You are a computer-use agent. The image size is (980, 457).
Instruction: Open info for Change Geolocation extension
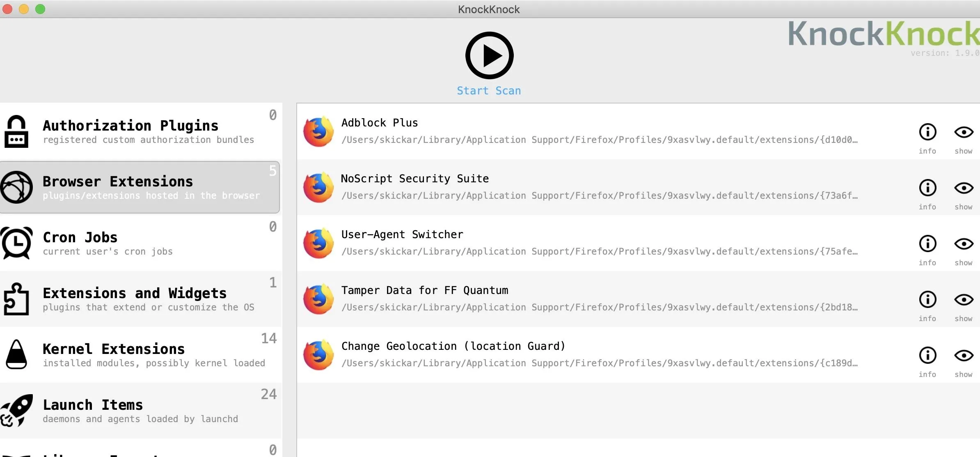pos(927,356)
